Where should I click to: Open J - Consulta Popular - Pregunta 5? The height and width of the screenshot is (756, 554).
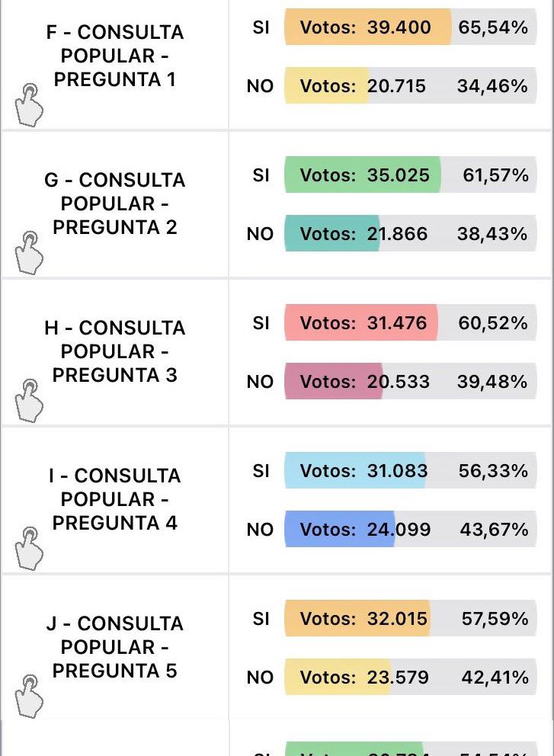115,647
